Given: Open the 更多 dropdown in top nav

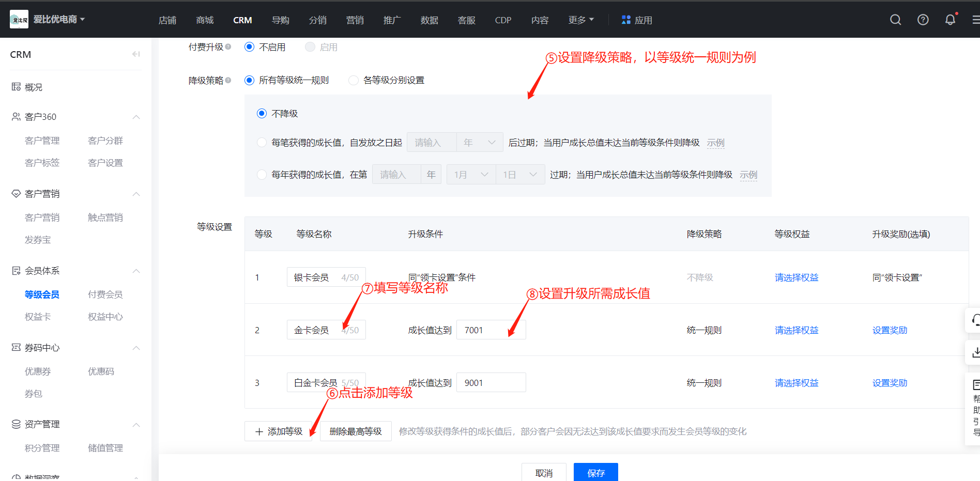Looking at the screenshot, I should (581, 20).
